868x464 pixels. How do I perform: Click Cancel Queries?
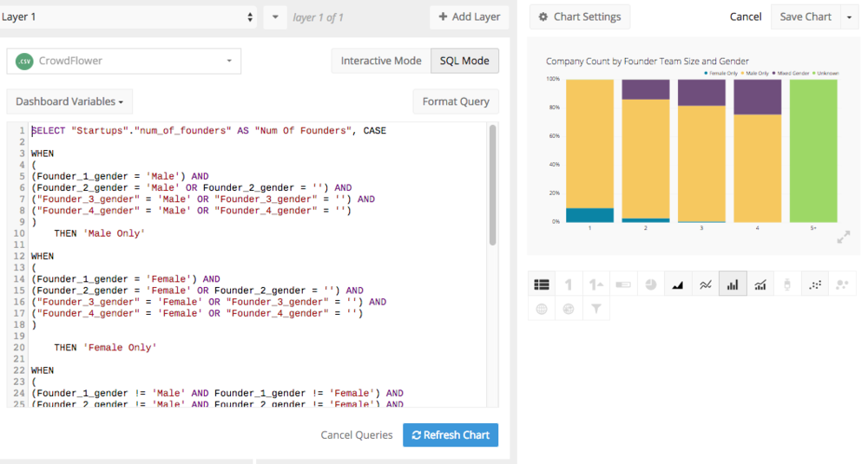point(357,435)
